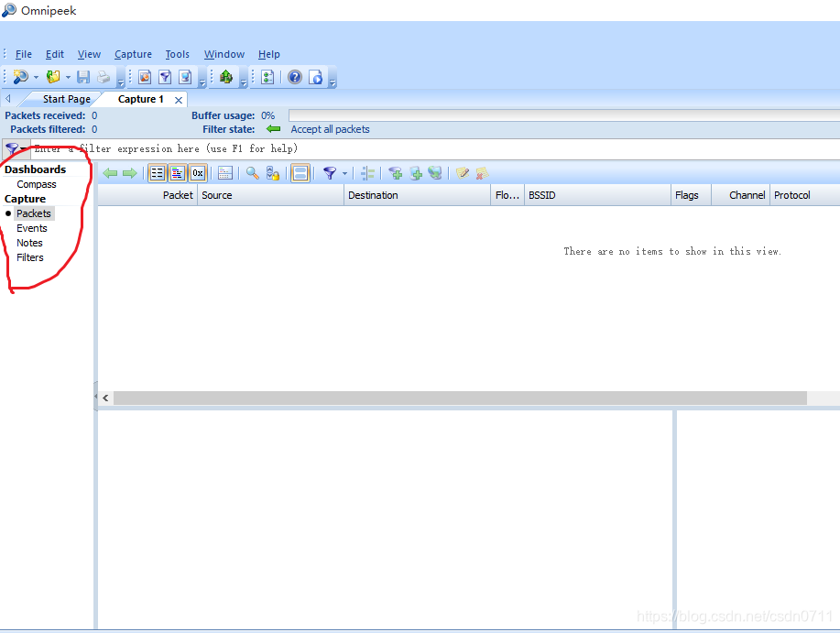The width and height of the screenshot is (840, 633).
Task: Click the Open File folder icon
Action: tap(53, 77)
